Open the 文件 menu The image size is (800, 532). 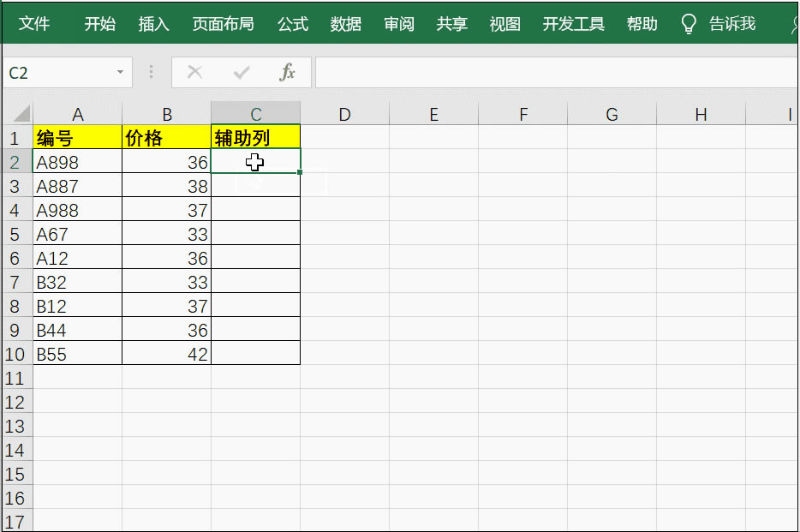tap(35, 24)
